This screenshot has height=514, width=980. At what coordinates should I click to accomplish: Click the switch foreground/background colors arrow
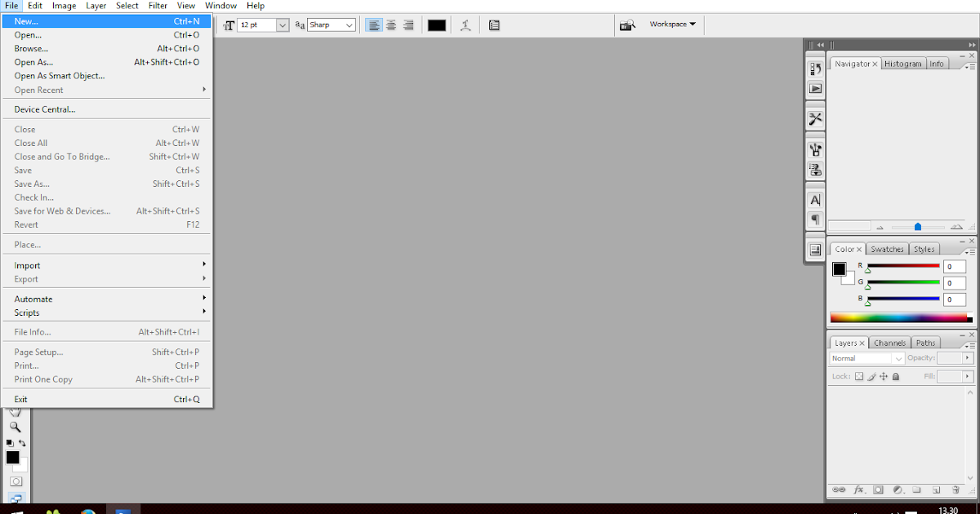tap(23, 443)
